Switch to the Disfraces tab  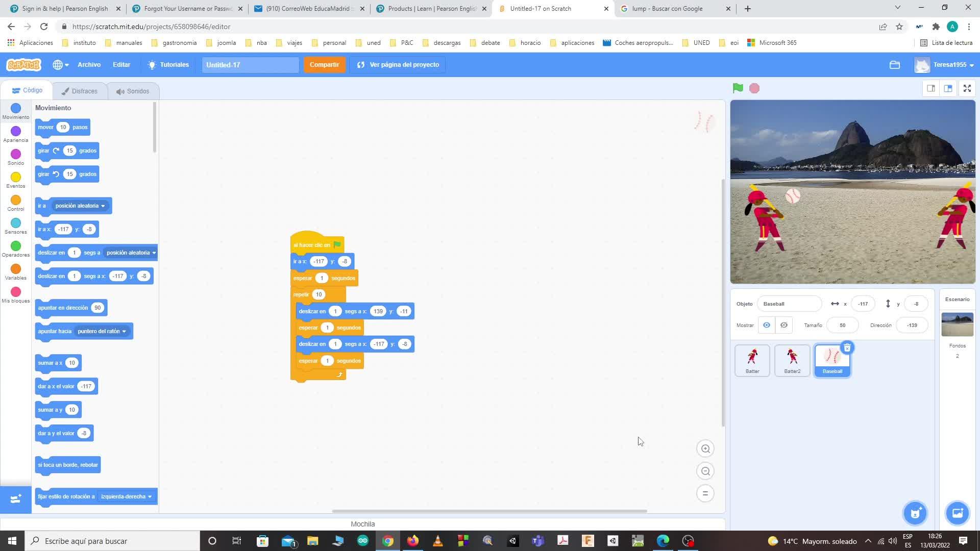pos(80,91)
